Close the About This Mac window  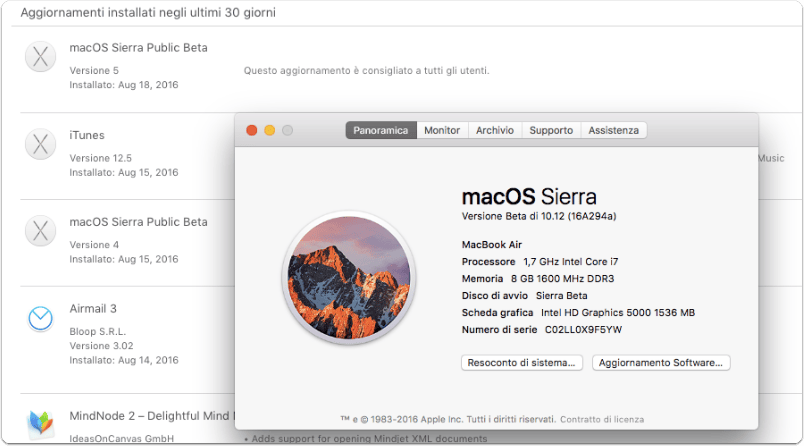252,130
